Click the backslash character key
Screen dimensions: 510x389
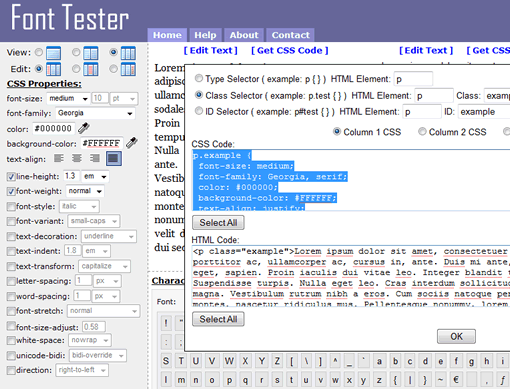click(306, 361)
